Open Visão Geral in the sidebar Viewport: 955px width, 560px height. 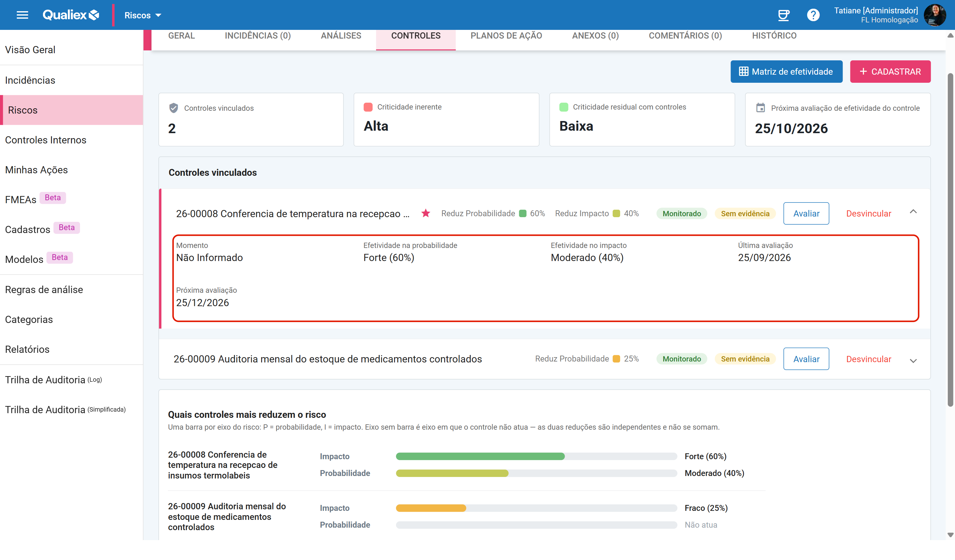[72, 50]
